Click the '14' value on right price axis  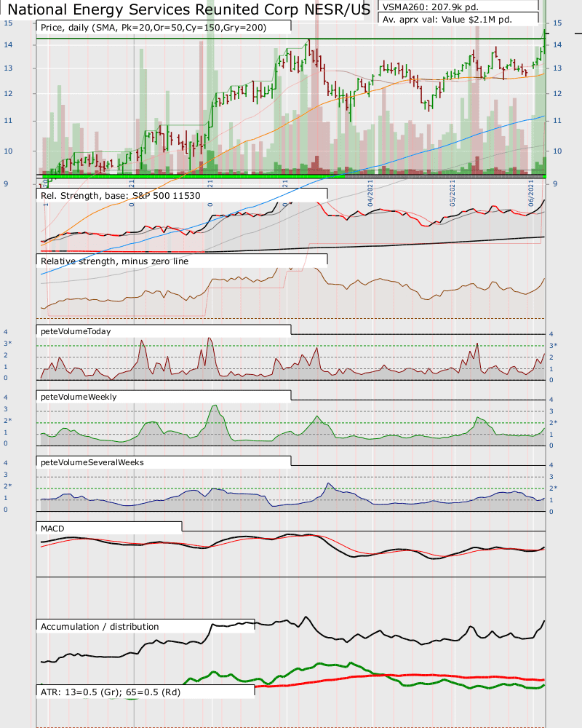click(557, 44)
